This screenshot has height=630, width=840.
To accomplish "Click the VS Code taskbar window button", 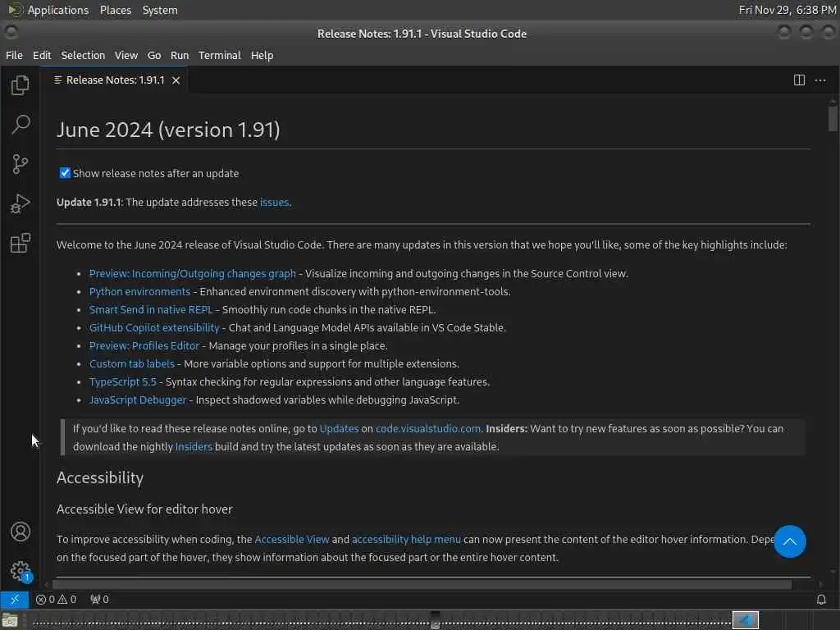I will (x=745, y=620).
